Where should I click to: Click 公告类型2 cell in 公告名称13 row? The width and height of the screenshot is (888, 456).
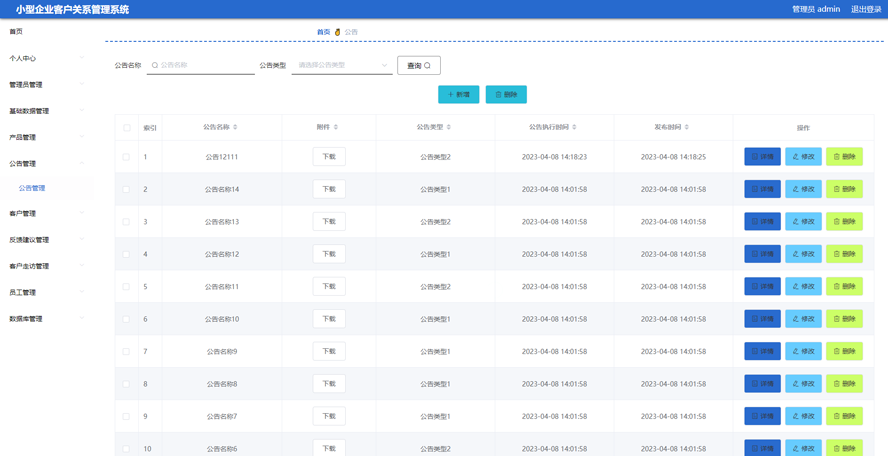[x=436, y=222]
